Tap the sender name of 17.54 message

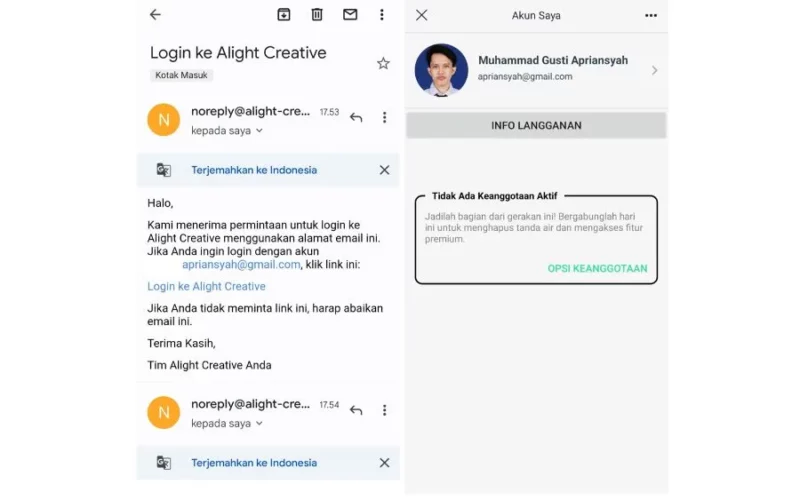[x=250, y=404]
